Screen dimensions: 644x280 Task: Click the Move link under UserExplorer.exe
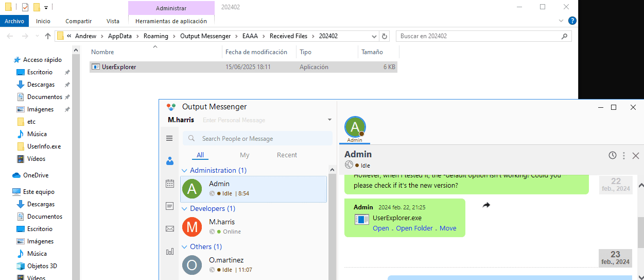click(447, 228)
